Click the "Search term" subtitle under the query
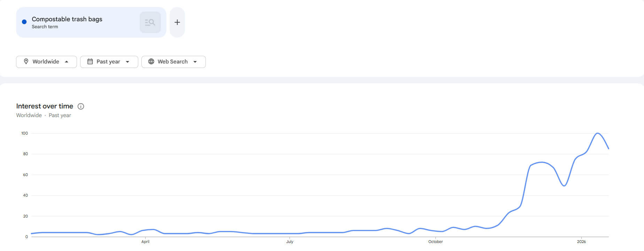644x251 pixels. [45, 27]
